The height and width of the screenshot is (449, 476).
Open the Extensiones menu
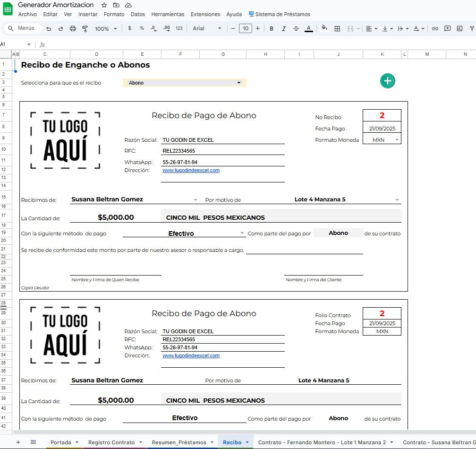(205, 14)
